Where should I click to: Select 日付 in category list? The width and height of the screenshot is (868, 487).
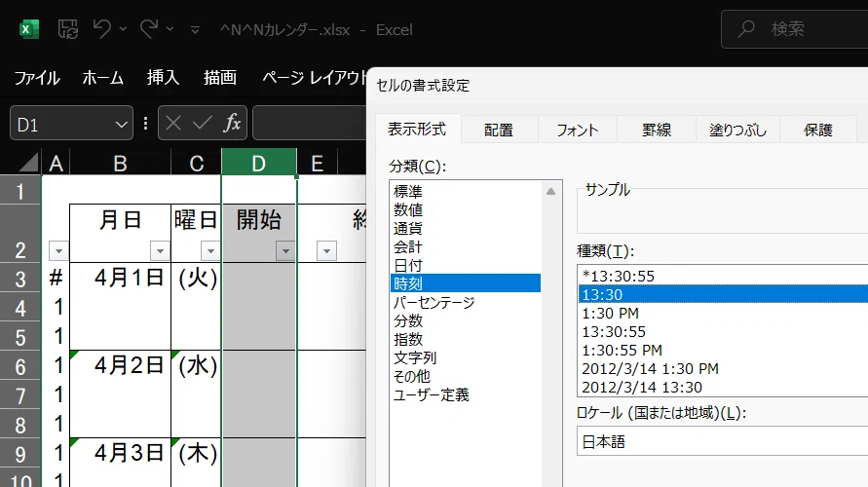(x=465, y=265)
